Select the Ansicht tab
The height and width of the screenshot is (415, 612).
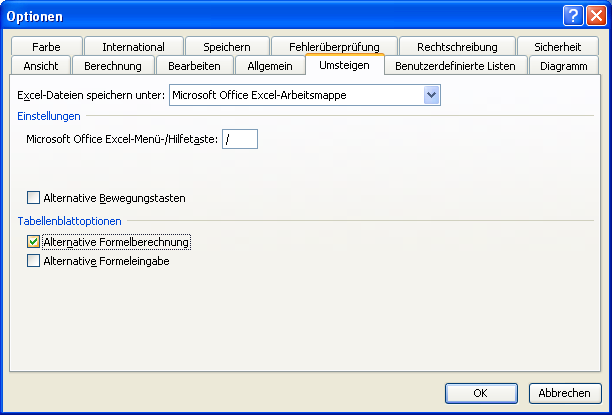(41, 66)
